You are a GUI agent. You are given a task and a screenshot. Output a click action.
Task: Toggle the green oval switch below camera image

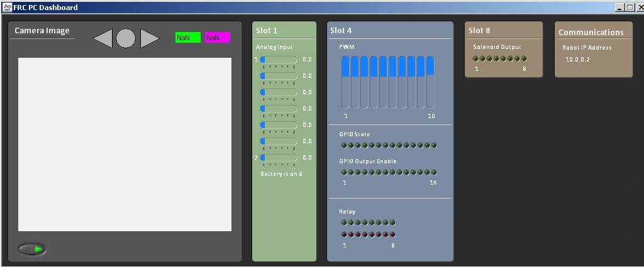[x=32, y=249]
